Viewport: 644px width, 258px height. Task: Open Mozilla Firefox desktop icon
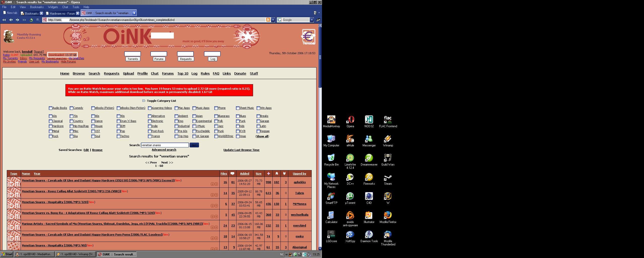[388, 217]
